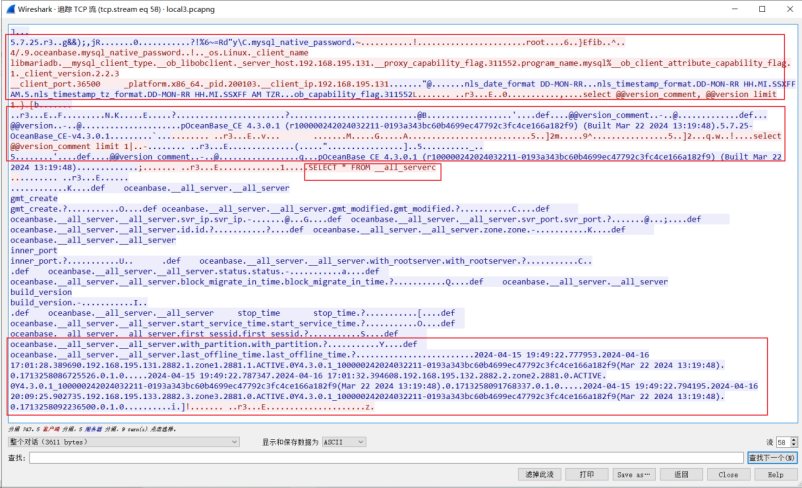Click the Wireshark fin icon in title bar

coord(10,9)
